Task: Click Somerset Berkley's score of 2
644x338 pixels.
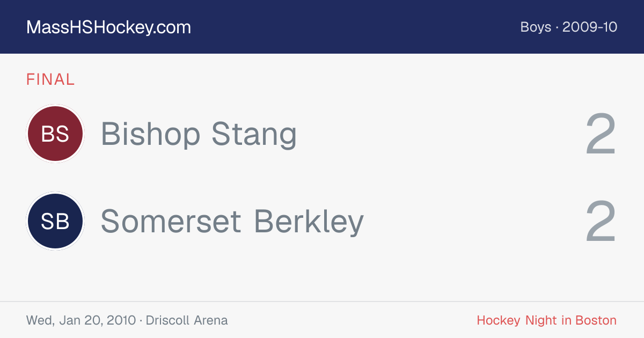Action: point(601,221)
